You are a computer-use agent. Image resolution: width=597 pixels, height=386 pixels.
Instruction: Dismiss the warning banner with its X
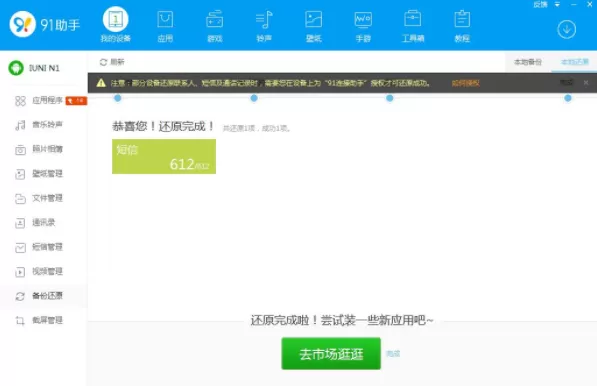pos(586,82)
